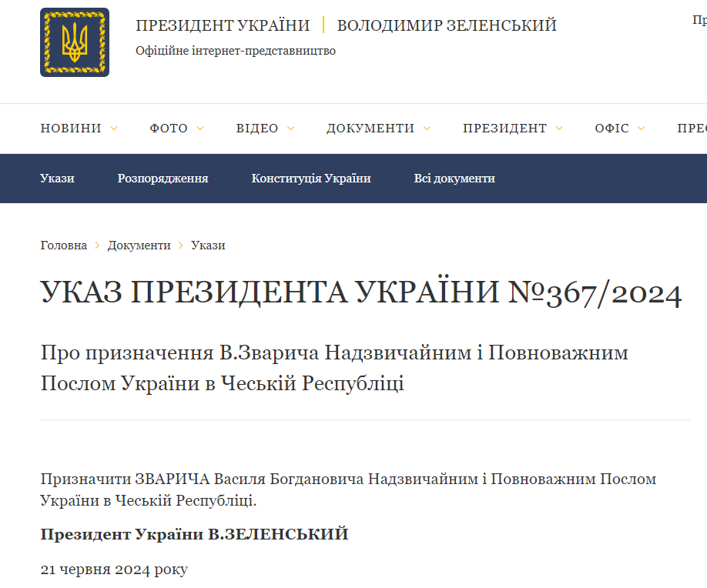Expand the ОФІС dropdown chevron

point(642,129)
